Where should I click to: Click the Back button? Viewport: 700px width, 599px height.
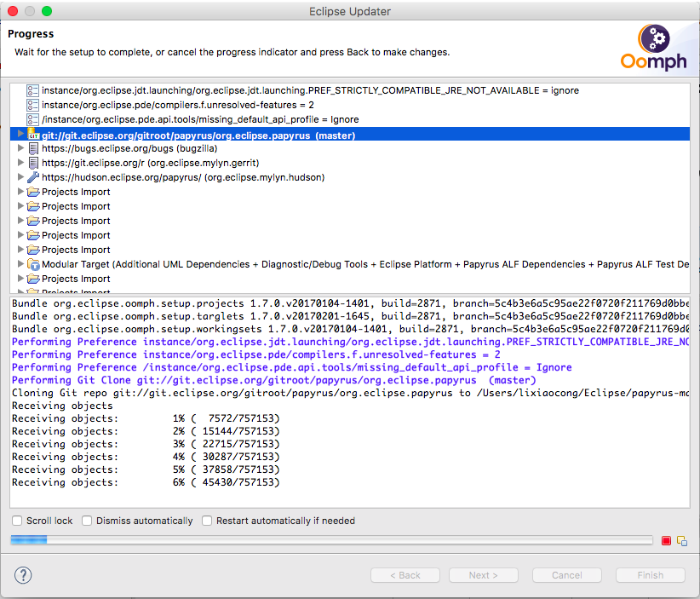pos(405,575)
